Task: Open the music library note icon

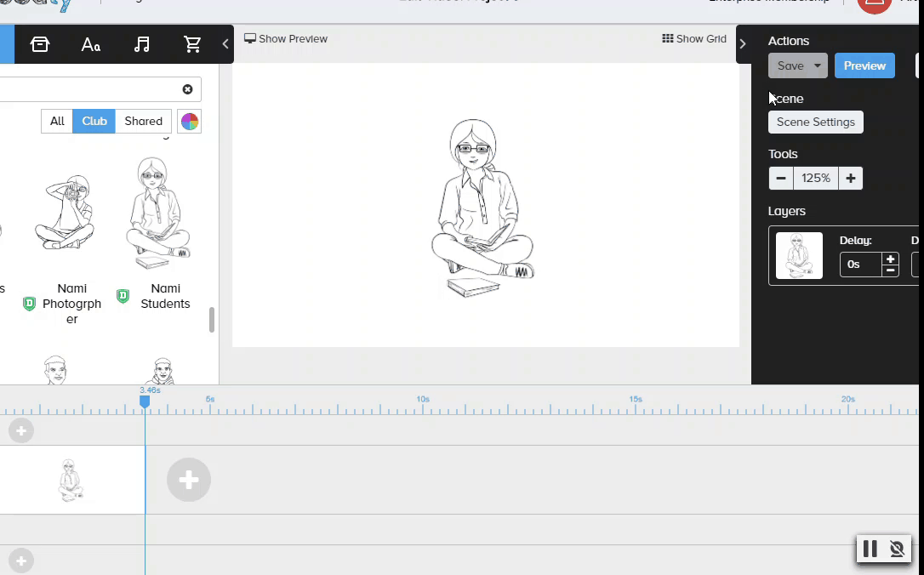Action: tap(141, 44)
